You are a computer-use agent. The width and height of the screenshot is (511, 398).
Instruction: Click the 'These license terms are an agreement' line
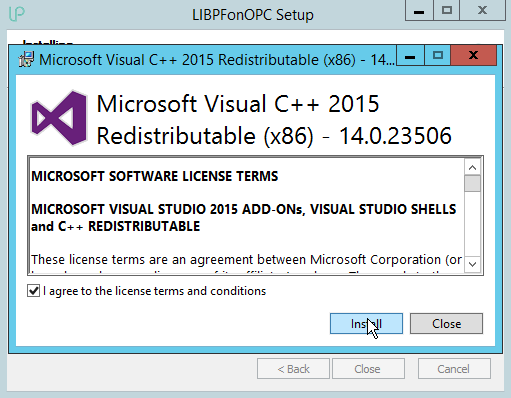click(x=246, y=259)
